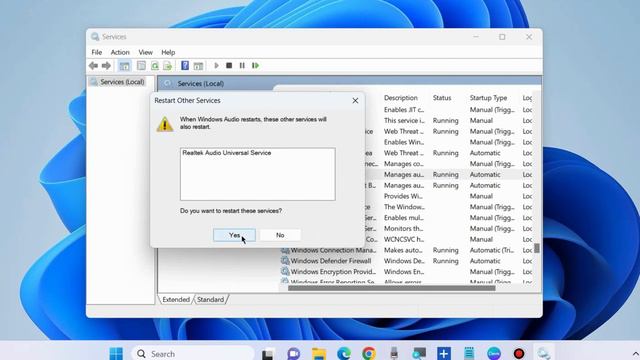Click the Start Service play icon

tap(216, 66)
